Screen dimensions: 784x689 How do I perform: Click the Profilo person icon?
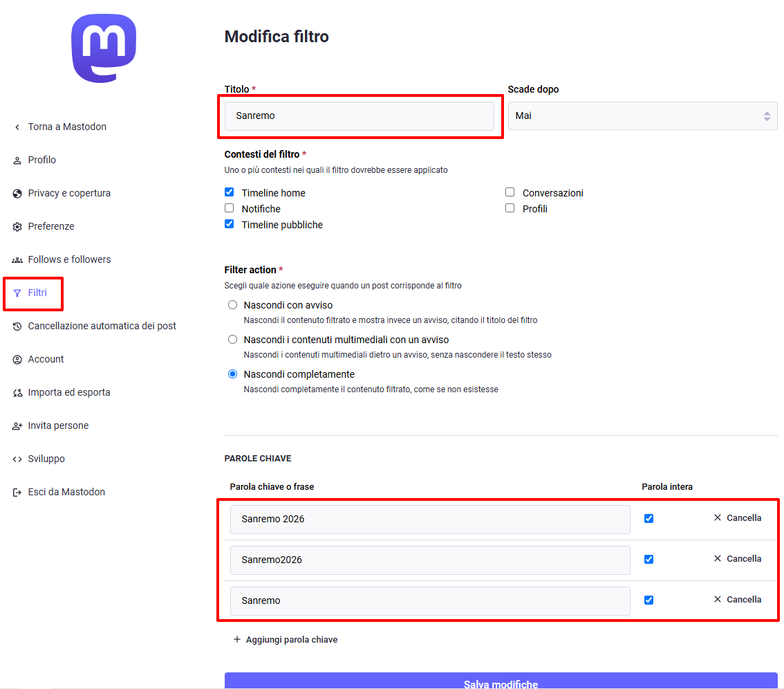pyautogui.click(x=17, y=160)
